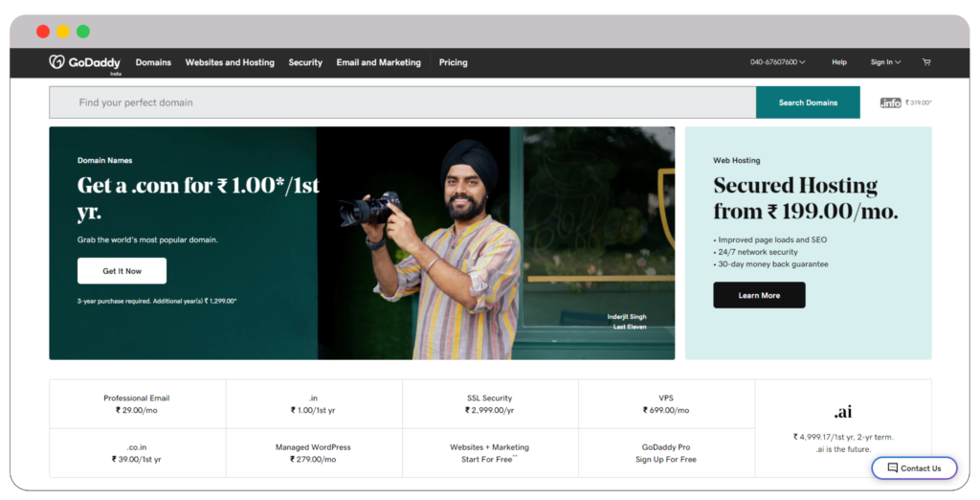Click the Get It Now button
The width and height of the screenshot is (980, 500).
coord(122,271)
